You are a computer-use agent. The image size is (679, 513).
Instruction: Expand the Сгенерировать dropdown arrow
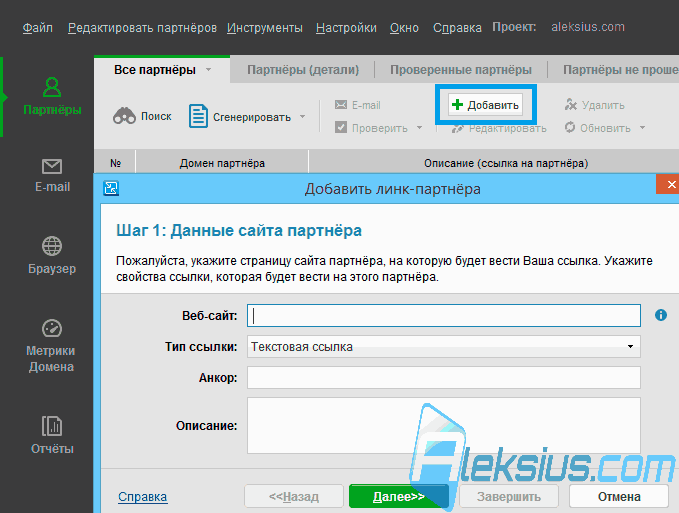coord(303,116)
